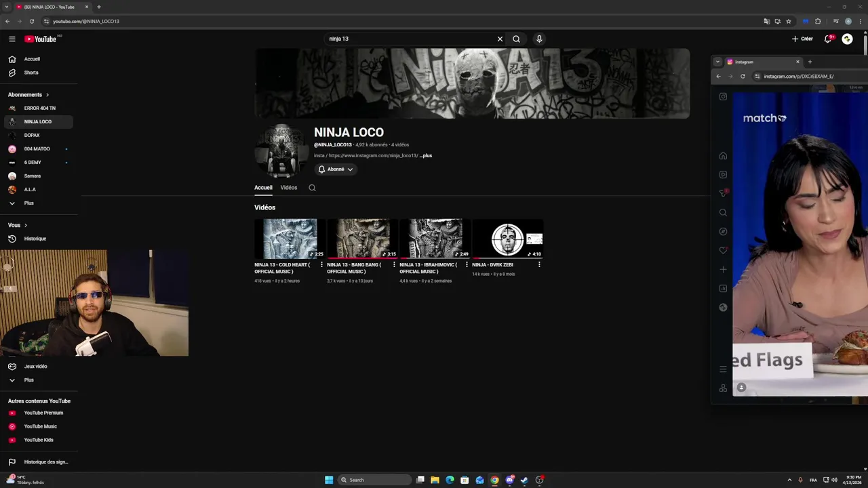This screenshot has width=868, height=488.
Task: Open the Abonné subscription dropdown
Action: point(336,169)
